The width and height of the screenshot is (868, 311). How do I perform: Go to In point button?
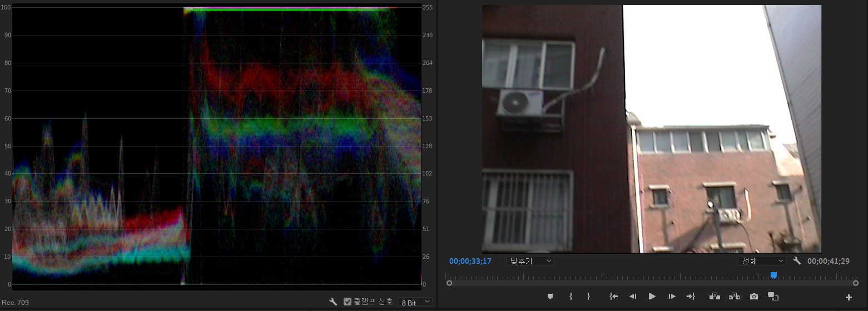point(613,297)
